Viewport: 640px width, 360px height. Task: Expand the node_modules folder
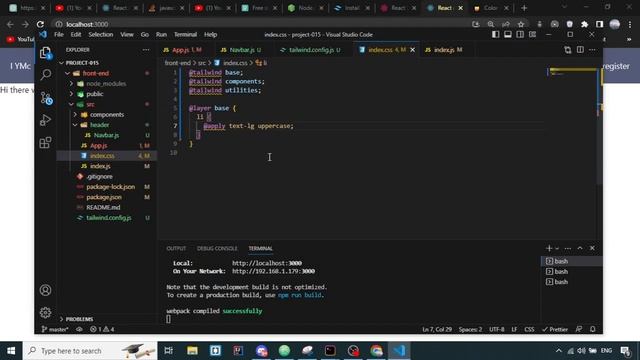106,84
